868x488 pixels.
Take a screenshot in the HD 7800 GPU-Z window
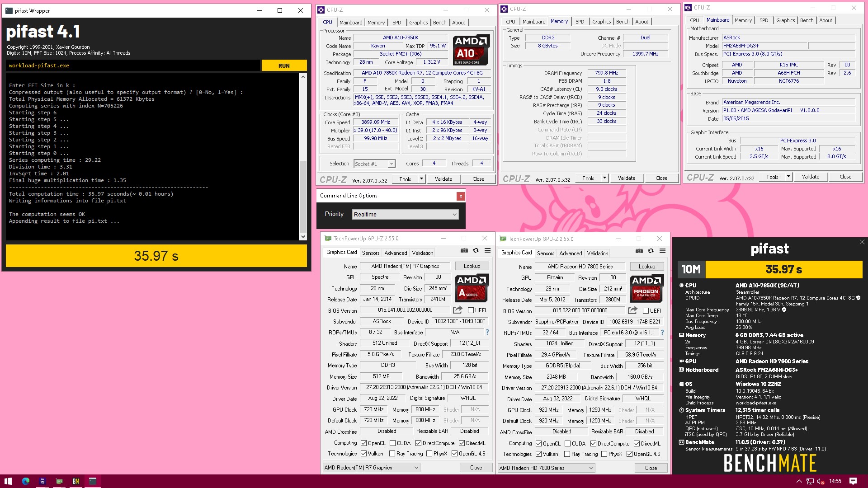639,251
